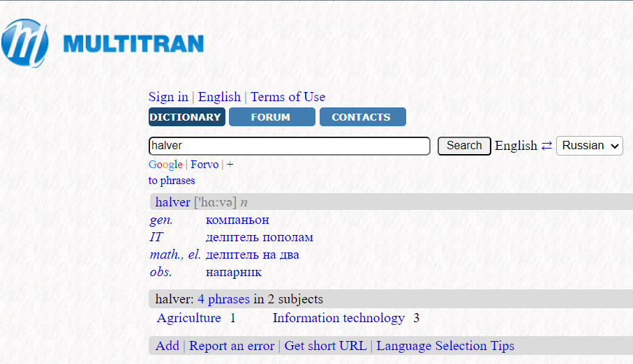
Task: Follow the 'to phrases' link
Action: tap(172, 181)
